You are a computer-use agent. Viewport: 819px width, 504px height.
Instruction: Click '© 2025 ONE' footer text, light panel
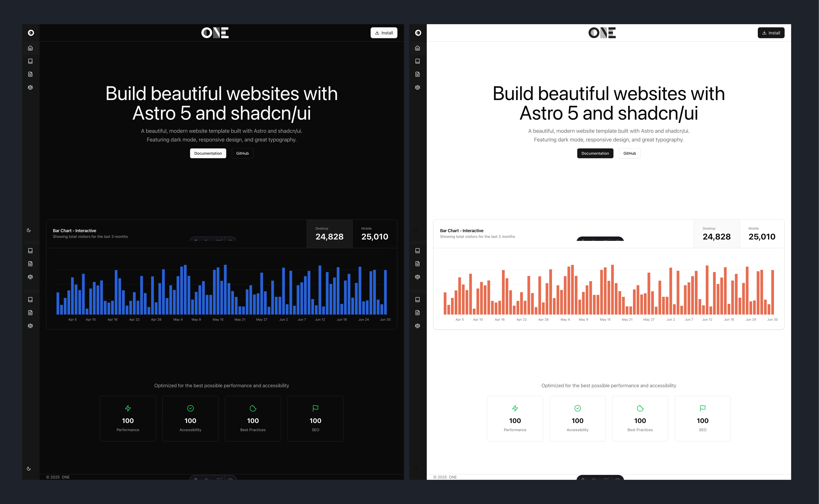[445, 477]
